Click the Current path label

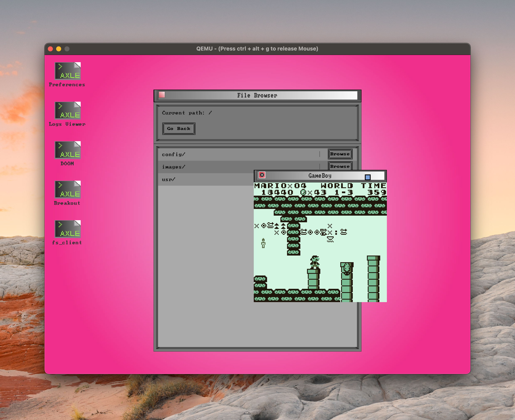click(187, 113)
